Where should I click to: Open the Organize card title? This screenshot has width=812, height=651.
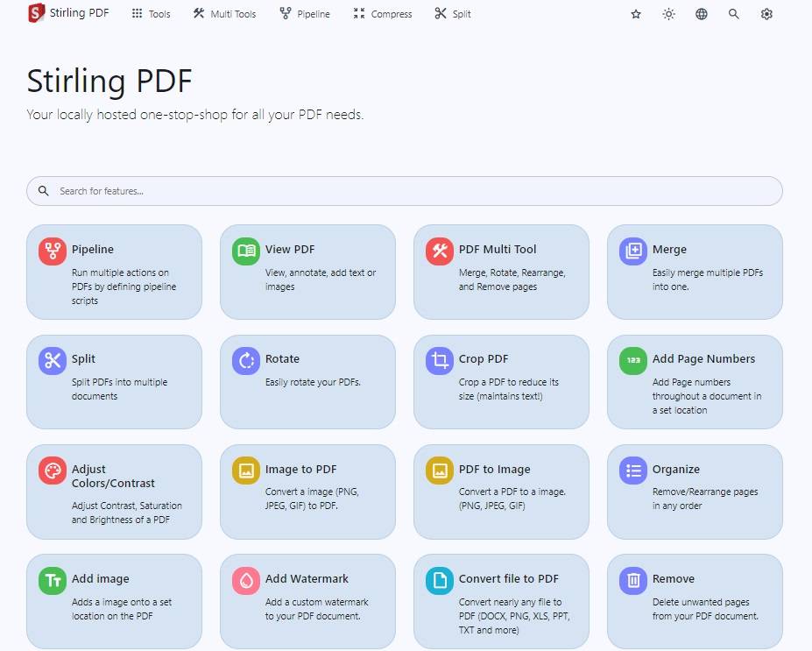676,470
